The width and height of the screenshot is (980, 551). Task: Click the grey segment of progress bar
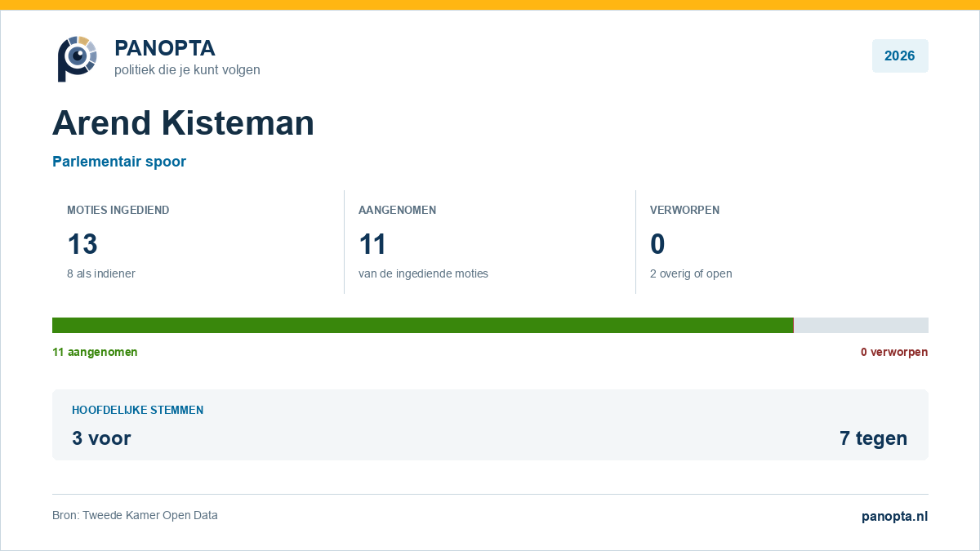click(861, 325)
